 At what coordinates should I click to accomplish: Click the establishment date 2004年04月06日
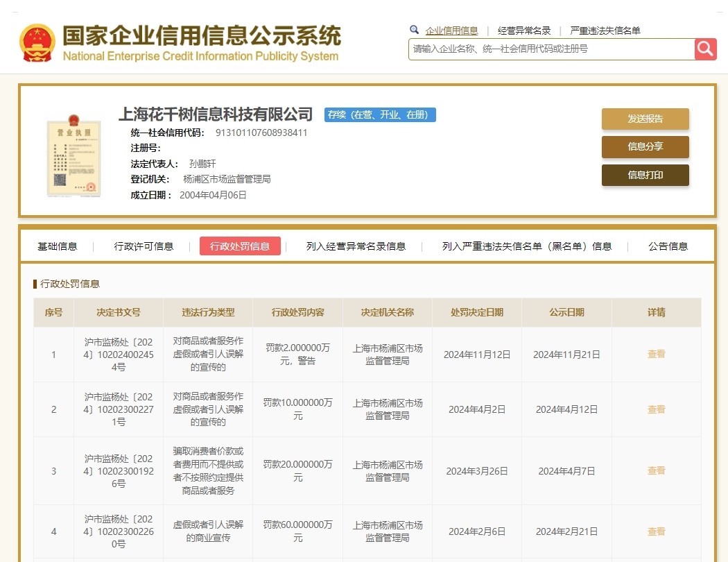pyautogui.click(x=213, y=195)
